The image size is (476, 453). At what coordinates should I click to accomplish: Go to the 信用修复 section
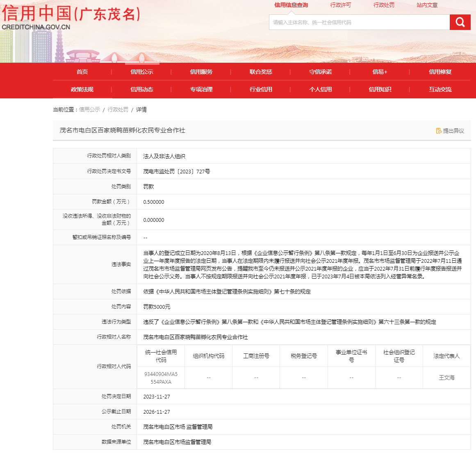440,72
